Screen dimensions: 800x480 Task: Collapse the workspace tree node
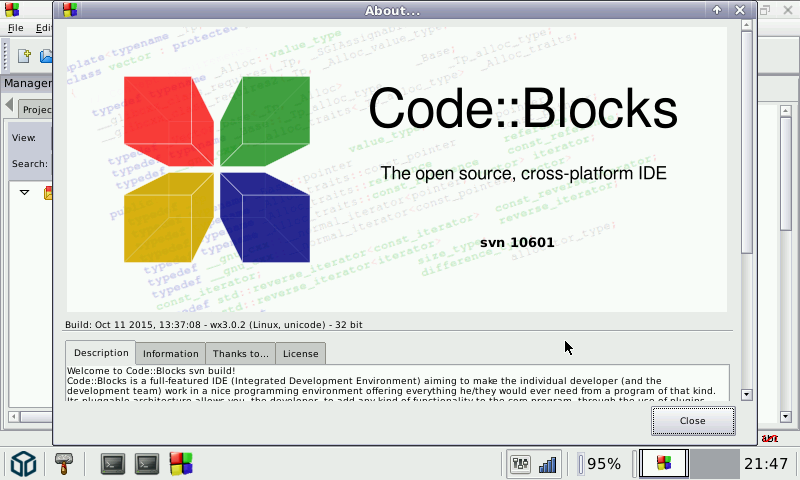[24, 192]
